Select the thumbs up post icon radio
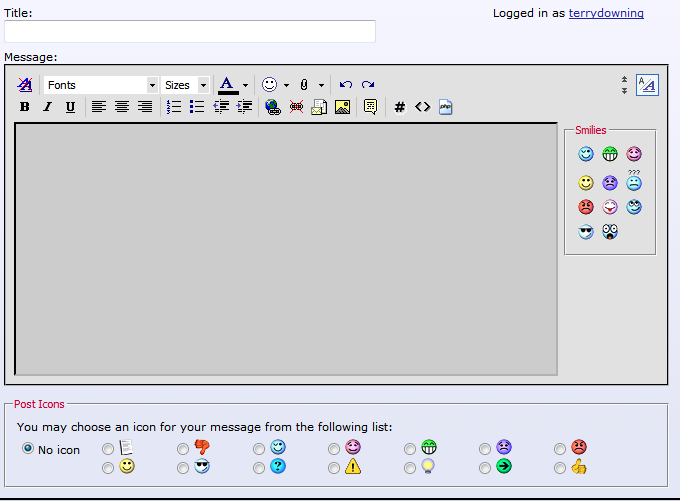680x501 pixels. pos(560,468)
